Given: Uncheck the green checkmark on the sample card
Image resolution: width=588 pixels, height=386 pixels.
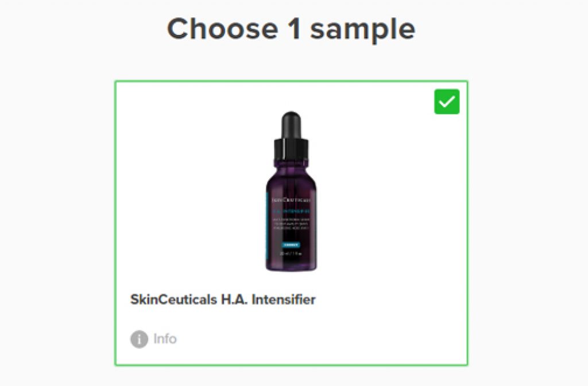Looking at the screenshot, I should [447, 102].
